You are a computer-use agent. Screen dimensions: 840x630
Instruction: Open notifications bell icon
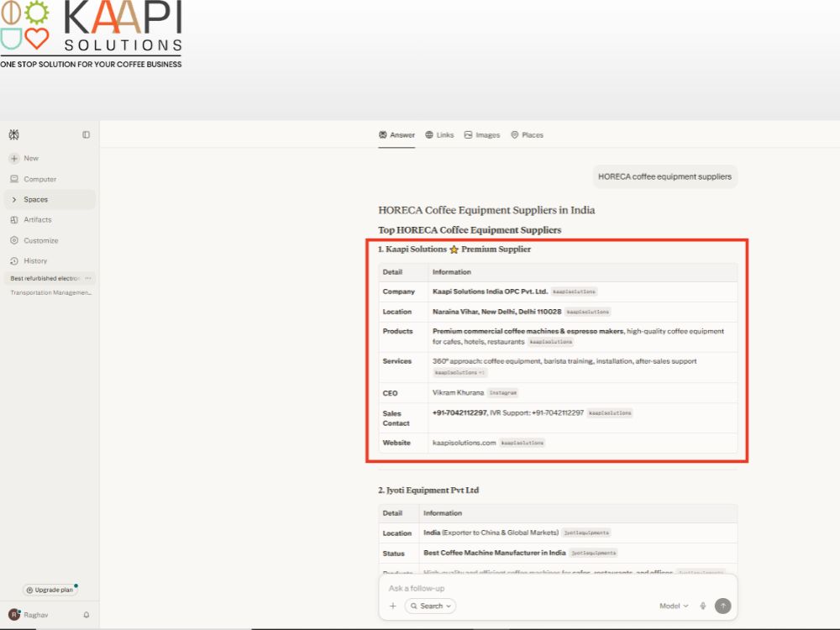87,615
